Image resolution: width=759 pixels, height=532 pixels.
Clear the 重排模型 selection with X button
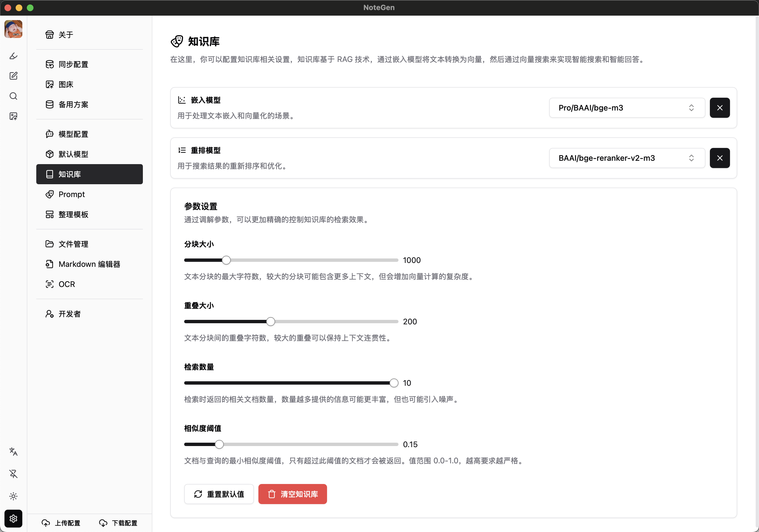719,158
